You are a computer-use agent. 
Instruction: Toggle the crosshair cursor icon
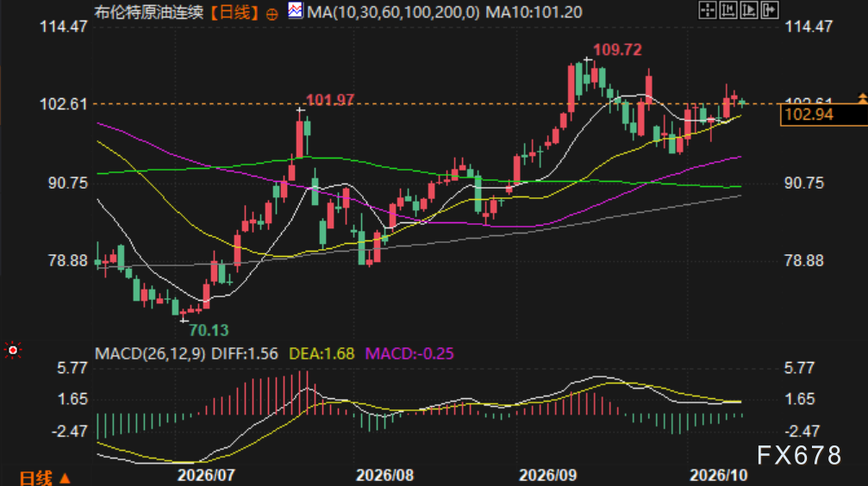[708, 10]
